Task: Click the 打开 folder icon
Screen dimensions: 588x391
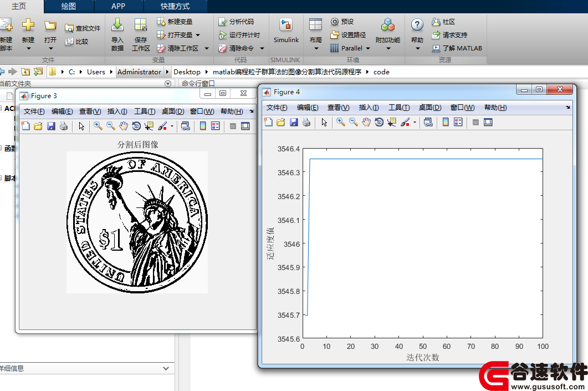Action: [x=50, y=26]
